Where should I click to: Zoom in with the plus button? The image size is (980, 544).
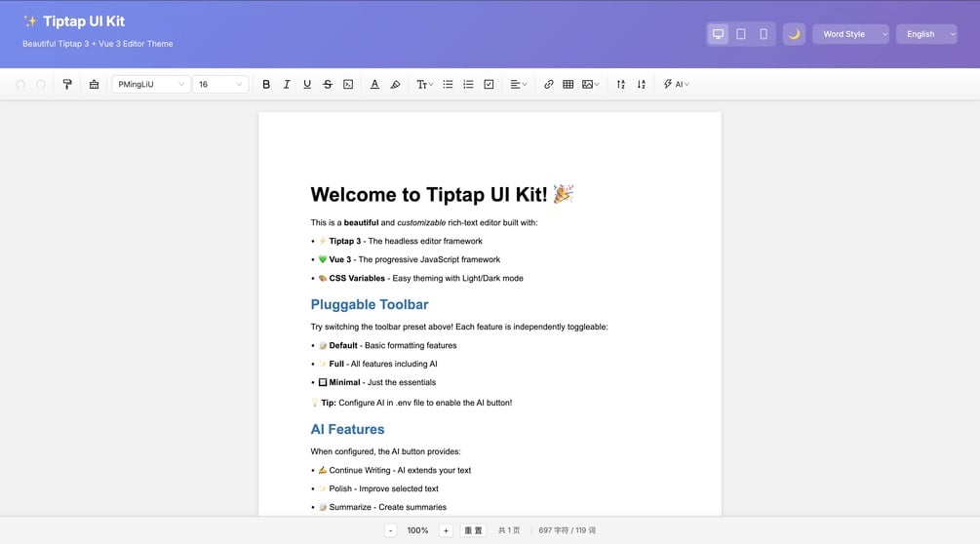coord(446,530)
